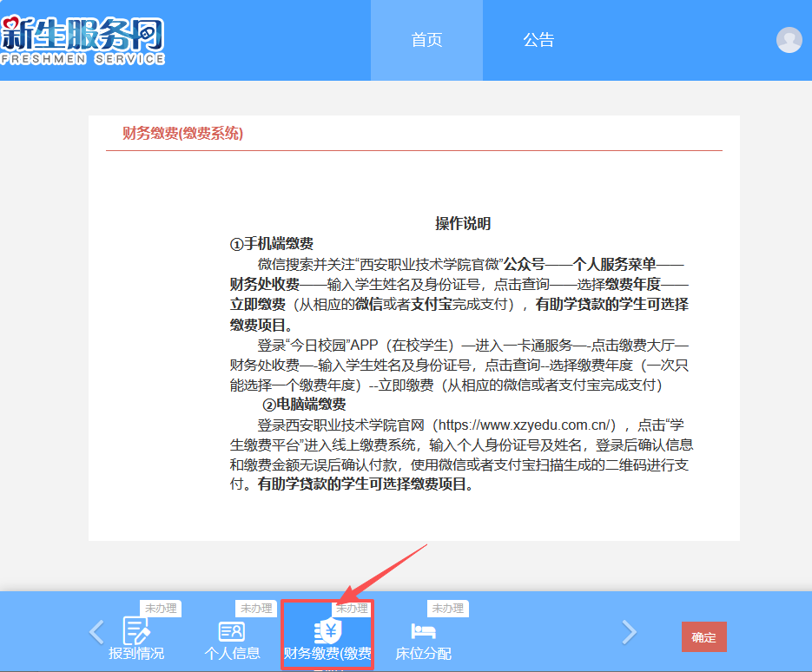This screenshot has height=672, width=812.
Task: Select the 报到情况 registration icon
Action: point(136,630)
